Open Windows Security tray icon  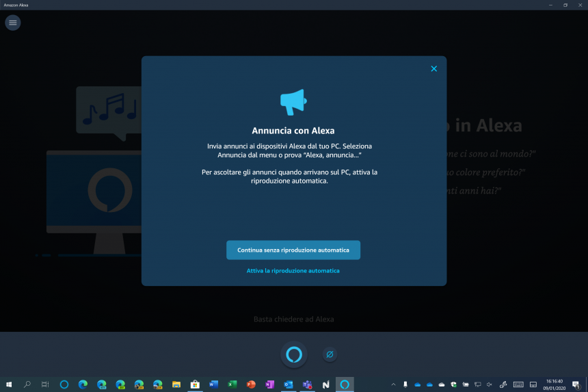click(x=454, y=384)
